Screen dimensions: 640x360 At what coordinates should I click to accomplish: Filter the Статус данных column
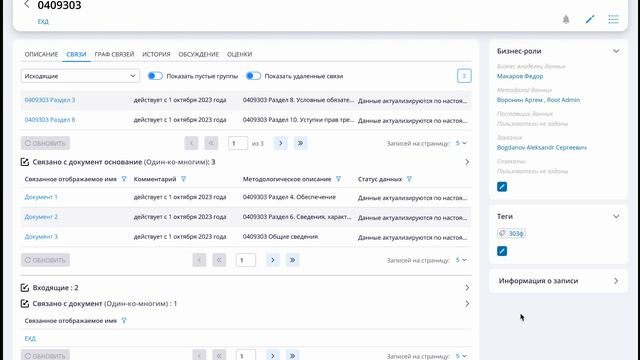pyautogui.click(x=409, y=179)
